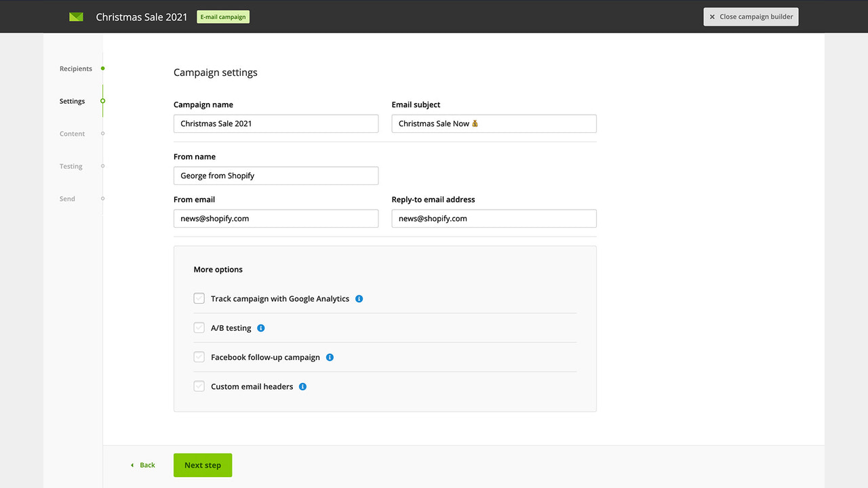
Task: Navigate to the Send step
Action: click(66, 198)
